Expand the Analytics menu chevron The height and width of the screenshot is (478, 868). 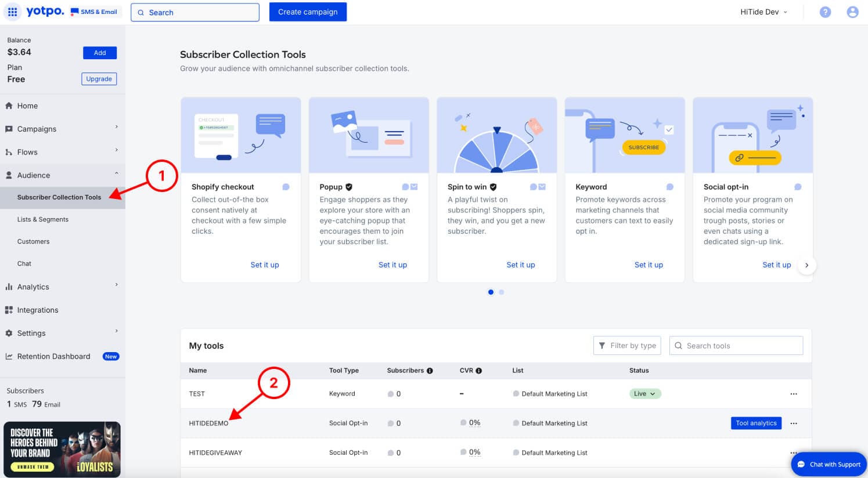coord(117,285)
